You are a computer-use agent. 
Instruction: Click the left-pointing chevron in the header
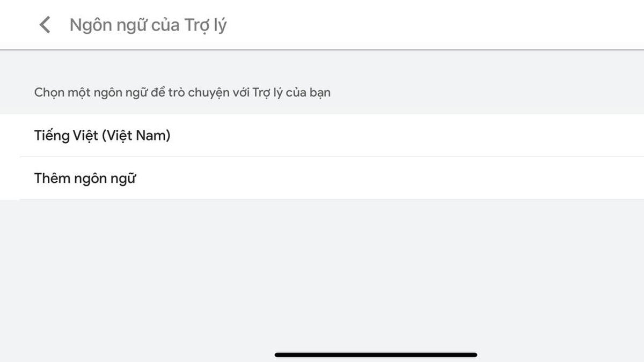tap(46, 24)
